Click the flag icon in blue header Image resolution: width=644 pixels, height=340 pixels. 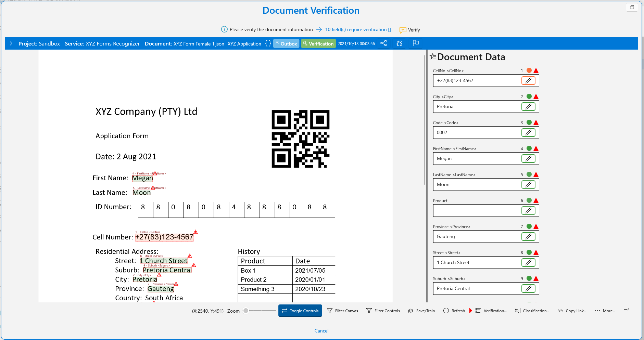click(x=416, y=43)
